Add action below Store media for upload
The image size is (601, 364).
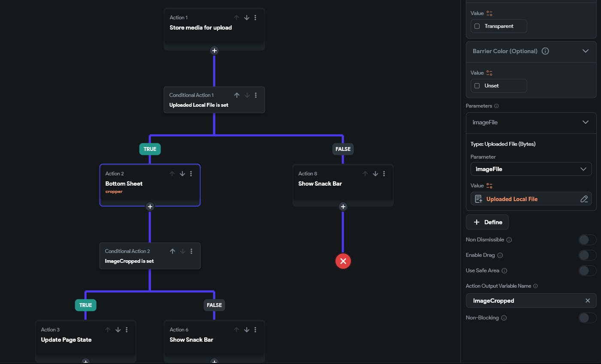click(x=214, y=51)
